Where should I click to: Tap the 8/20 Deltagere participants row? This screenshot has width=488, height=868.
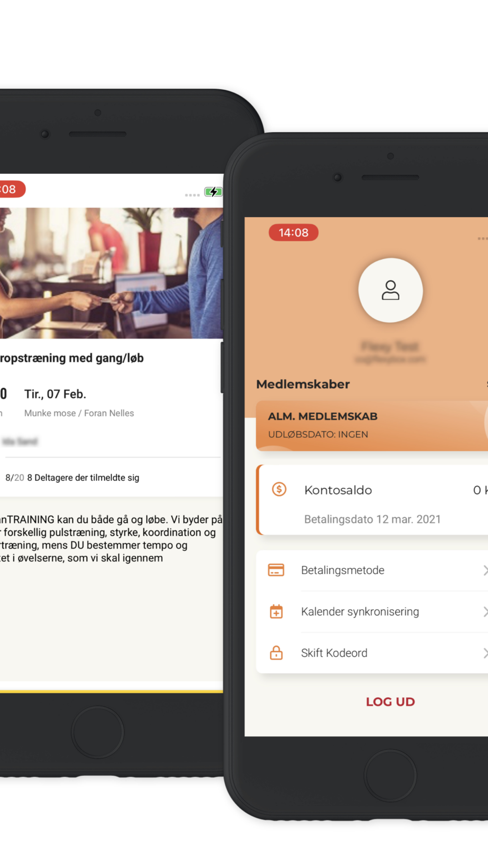(x=72, y=477)
